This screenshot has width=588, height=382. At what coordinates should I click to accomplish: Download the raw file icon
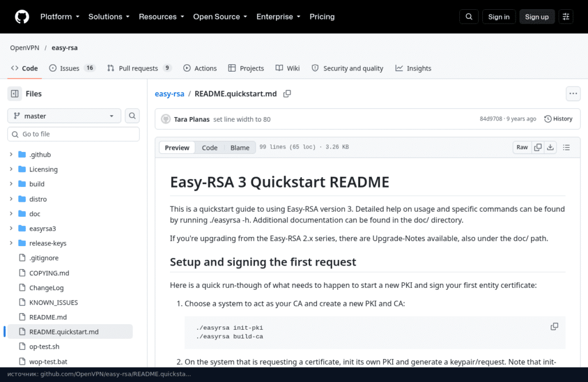point(550,147)
